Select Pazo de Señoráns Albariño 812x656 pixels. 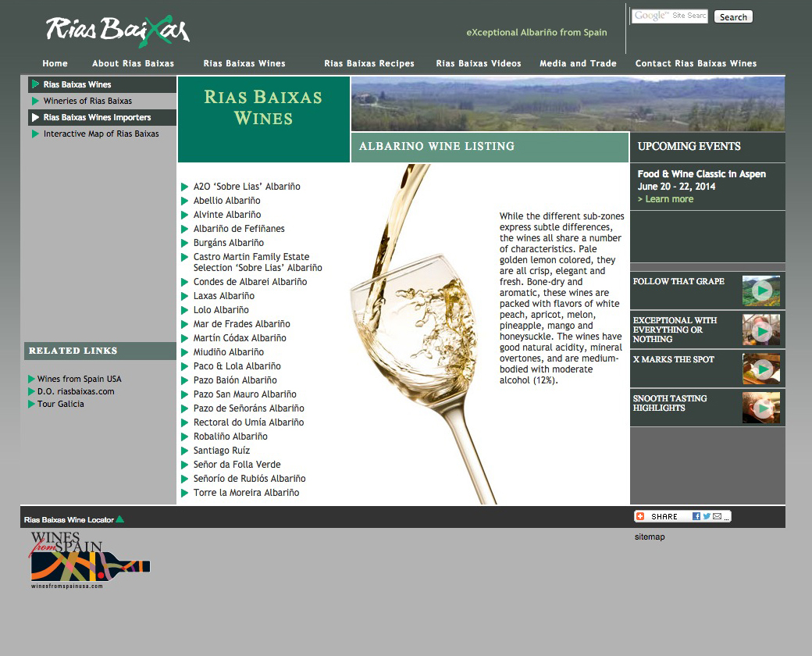pyautogui.click(x=248, y=408)
